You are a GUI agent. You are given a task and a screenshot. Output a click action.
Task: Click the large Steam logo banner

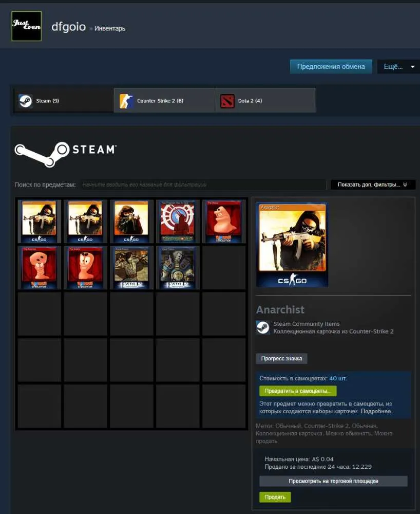coord(66,154)
